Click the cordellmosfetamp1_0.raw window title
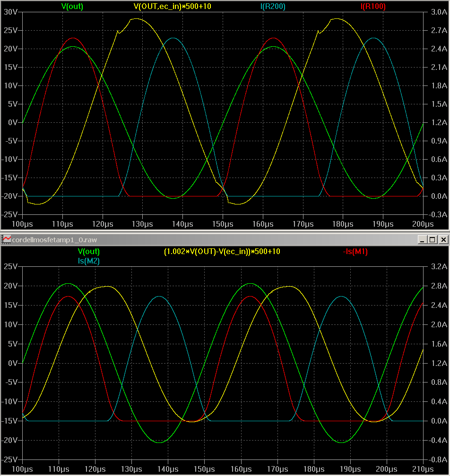Viewport: 450px width, 476px height. (54, 240)
